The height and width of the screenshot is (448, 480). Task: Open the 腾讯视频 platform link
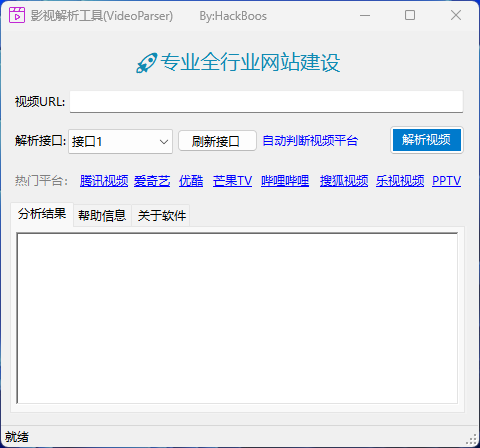[x=104, y=181]
